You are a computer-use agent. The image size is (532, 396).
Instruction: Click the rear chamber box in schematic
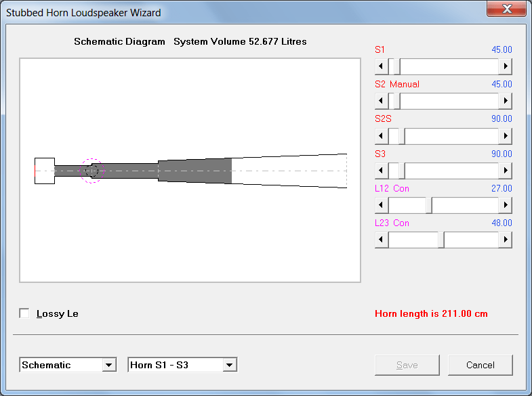click(x=45, y=171)
